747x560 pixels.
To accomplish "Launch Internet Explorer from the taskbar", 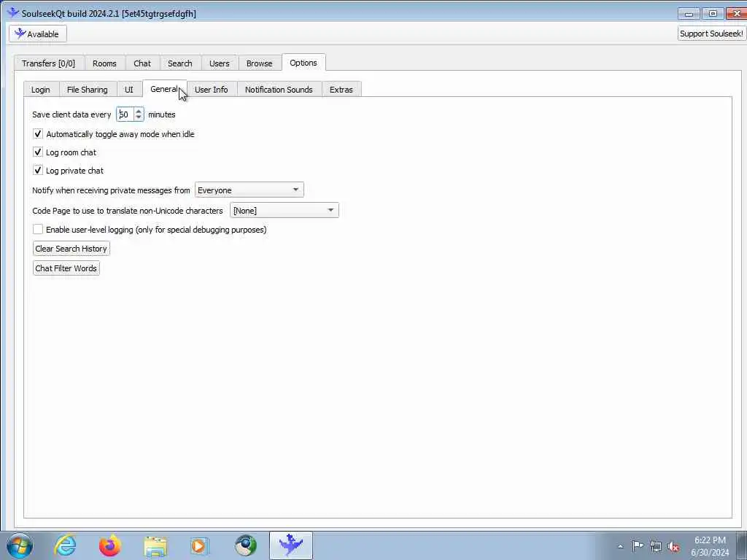I will pos(65,545).
